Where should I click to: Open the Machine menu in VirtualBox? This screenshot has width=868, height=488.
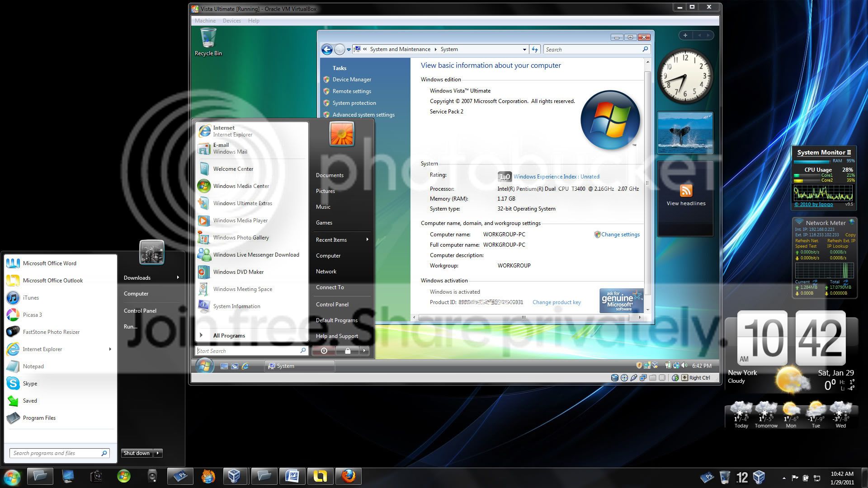(x=205, y=21)
